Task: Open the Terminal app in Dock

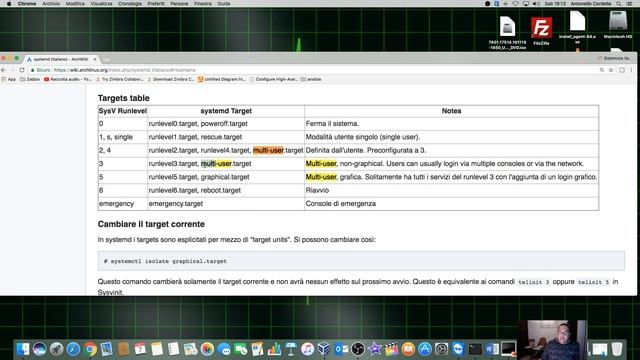Action: (475, 349)
